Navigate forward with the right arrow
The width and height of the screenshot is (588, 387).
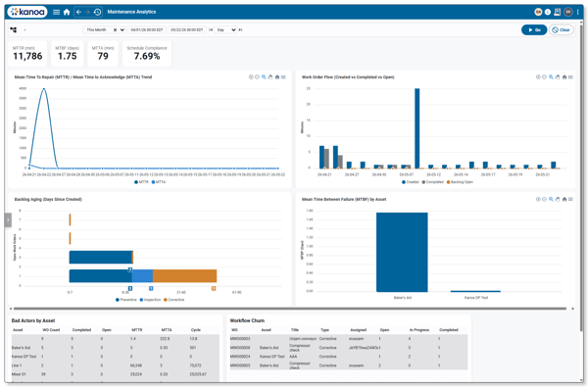(88, 12)
